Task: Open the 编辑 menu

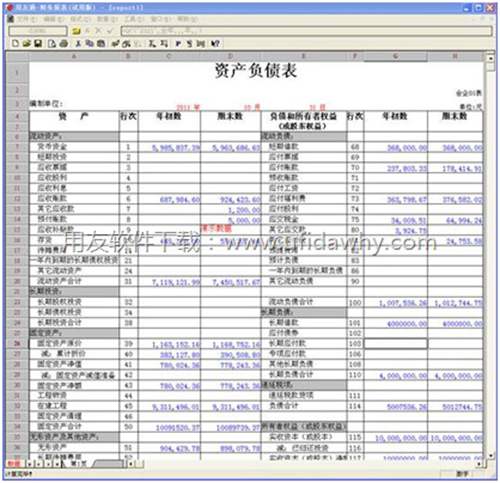Action: (53, 19)
